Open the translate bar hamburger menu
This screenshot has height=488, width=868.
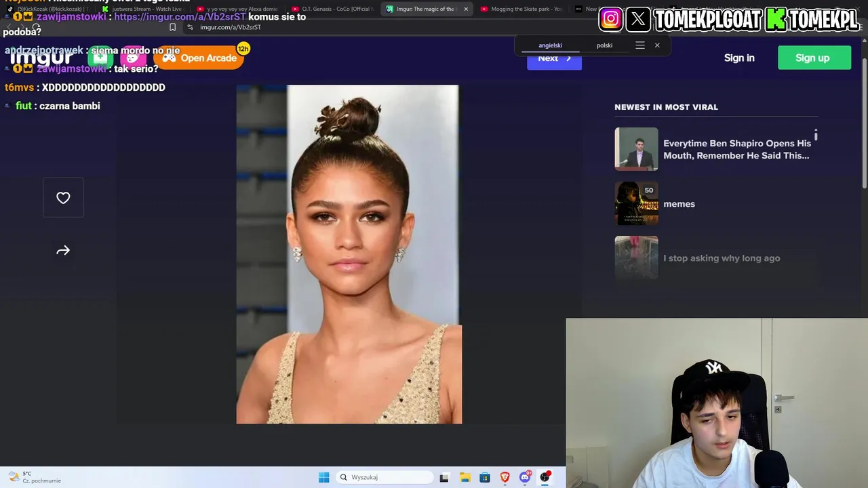(640, 45)
